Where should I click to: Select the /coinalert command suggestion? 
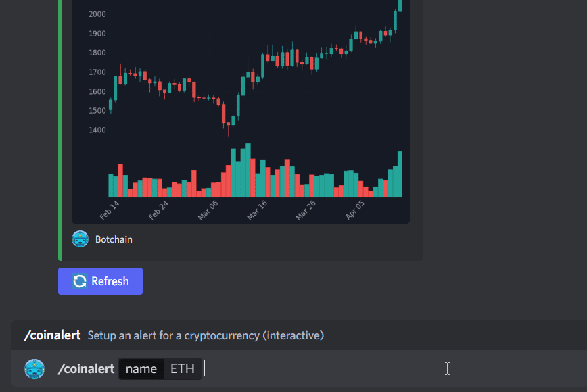click(52, 335)
